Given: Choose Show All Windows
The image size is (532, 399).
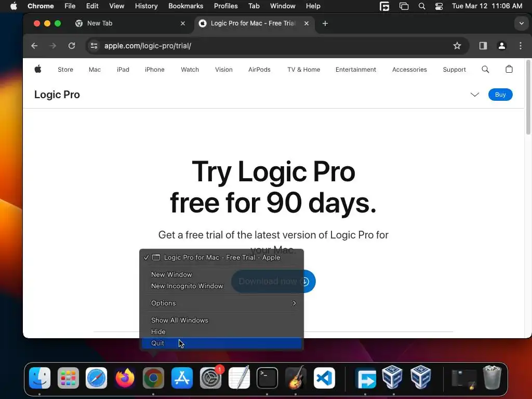Looking at the screenshot, I should [222, 320].
